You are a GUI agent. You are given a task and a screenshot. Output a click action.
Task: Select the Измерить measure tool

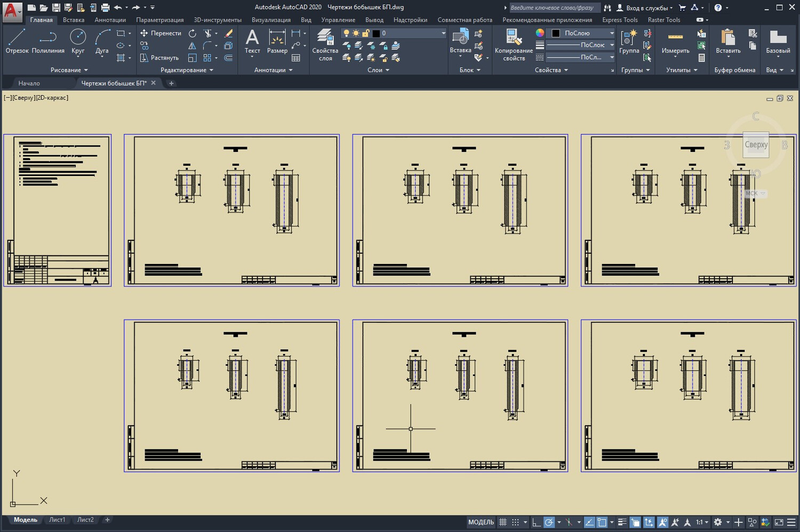pos(675,41)
